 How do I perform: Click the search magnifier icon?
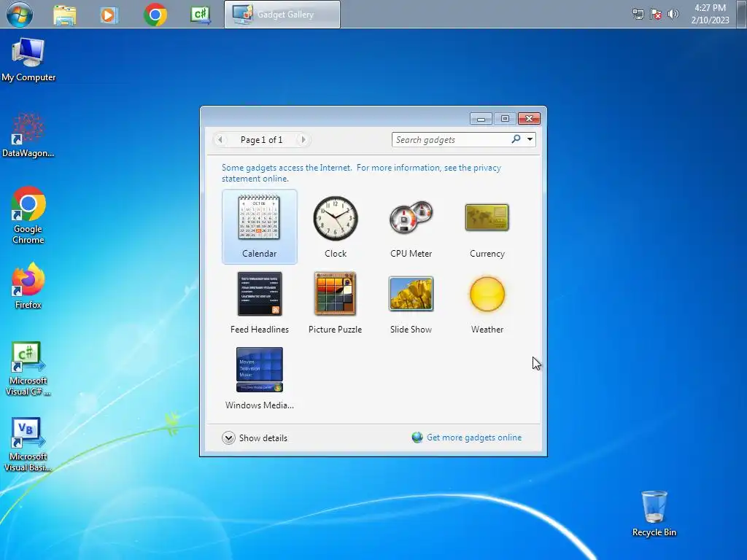(516, 139)
